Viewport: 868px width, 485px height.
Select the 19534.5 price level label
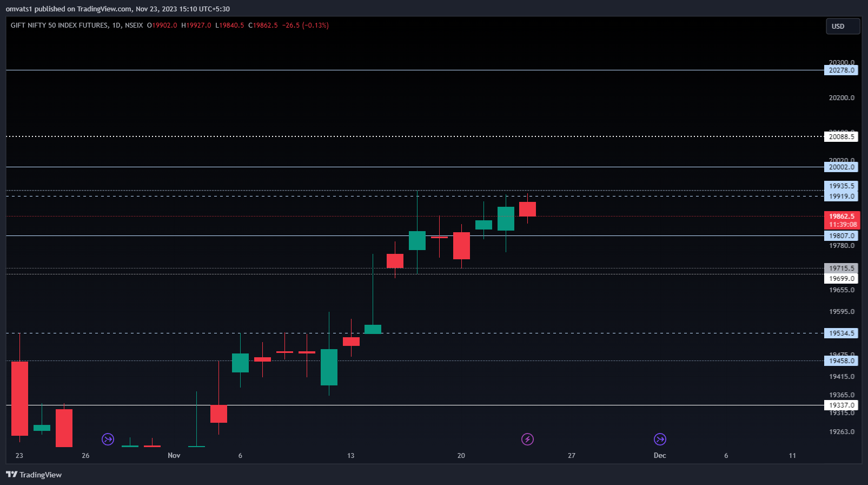click(x=841, y=333)
